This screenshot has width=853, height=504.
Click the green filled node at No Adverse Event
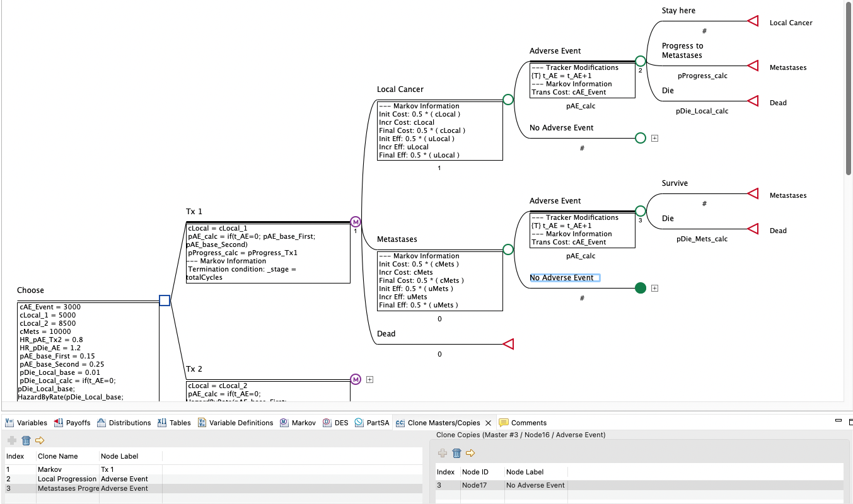click(640, 288)
